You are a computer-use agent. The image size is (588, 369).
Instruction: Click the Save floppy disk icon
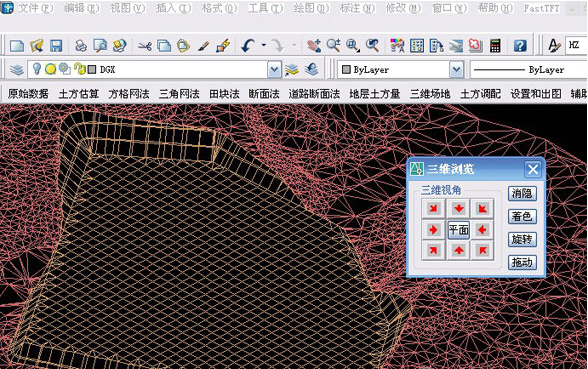pyautogui.click(x=56, y=46)
